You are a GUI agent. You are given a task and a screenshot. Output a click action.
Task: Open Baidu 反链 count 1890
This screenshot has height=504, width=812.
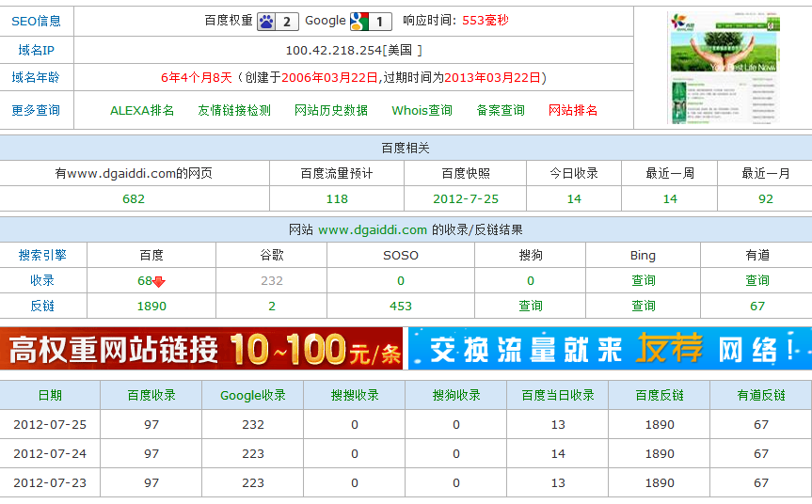(x=151, y=306)
